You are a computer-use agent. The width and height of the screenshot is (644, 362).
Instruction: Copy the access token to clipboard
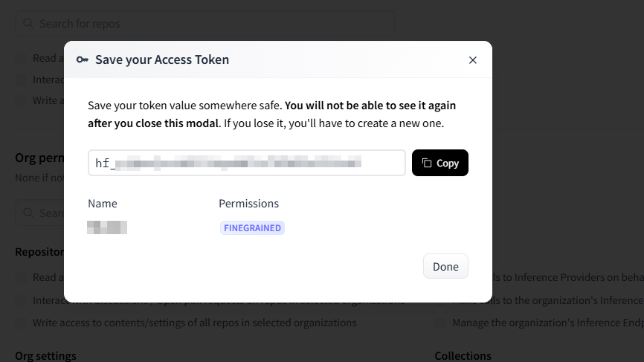[440, 163]
